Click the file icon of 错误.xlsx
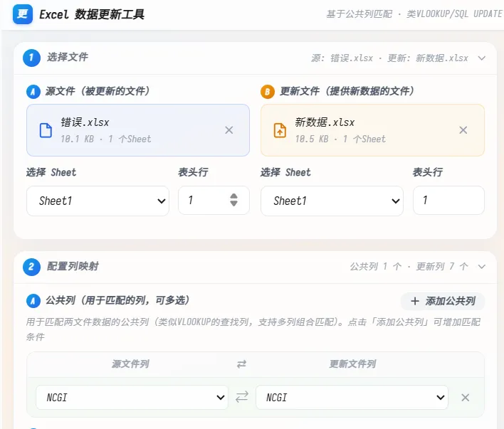Image resolution: width=504 pixels, height=429 pixels. [46, 130]
